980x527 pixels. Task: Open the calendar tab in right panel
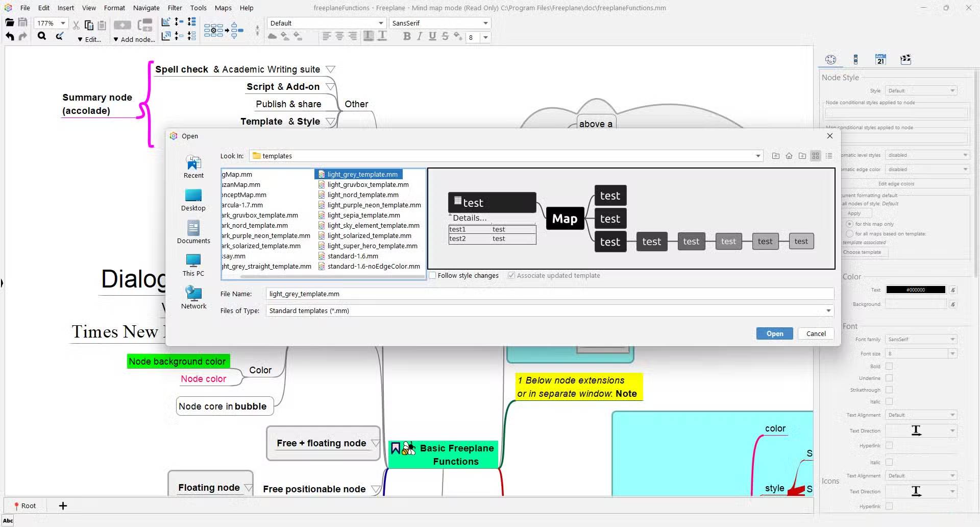click(880, 59)
